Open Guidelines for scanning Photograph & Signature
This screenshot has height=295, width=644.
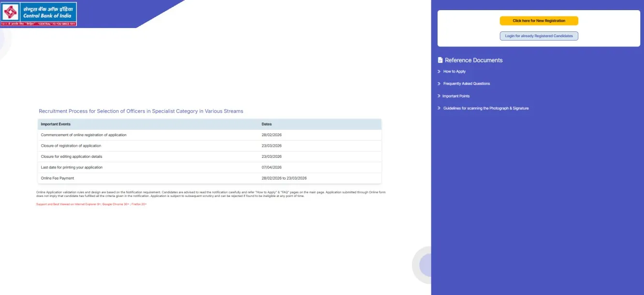click(486, 108)
